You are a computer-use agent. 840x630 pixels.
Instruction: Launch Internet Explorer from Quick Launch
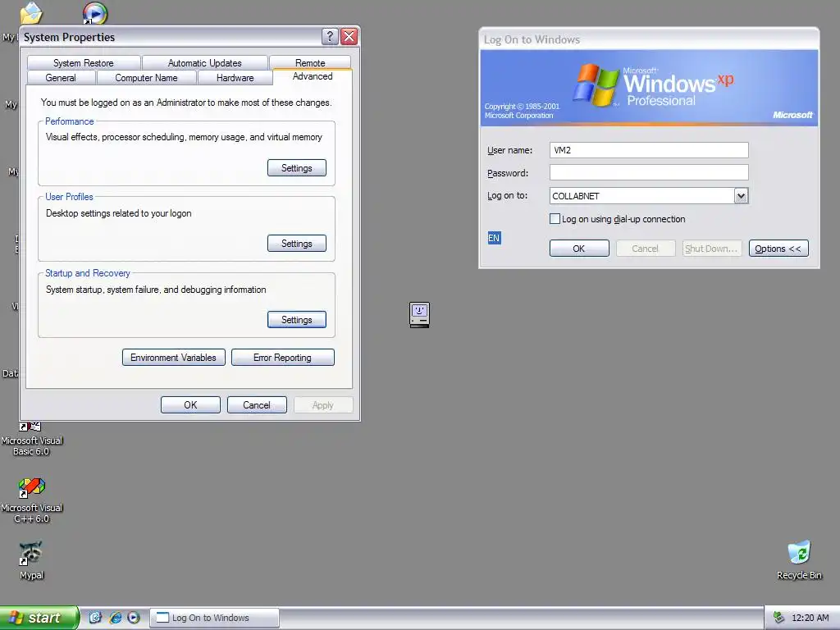[x=115, y=618]
